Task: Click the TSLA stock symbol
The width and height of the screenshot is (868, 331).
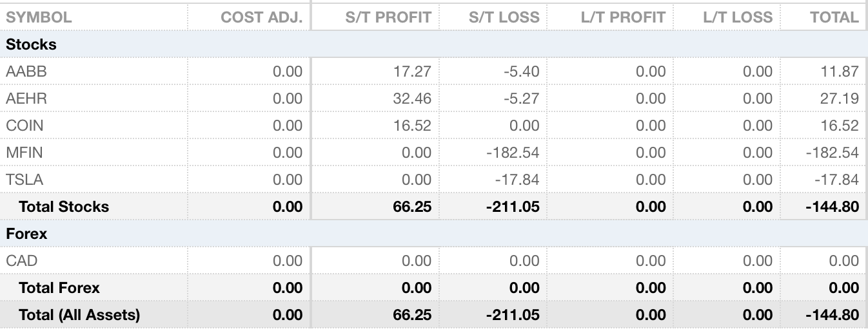Action: [25, 180]
